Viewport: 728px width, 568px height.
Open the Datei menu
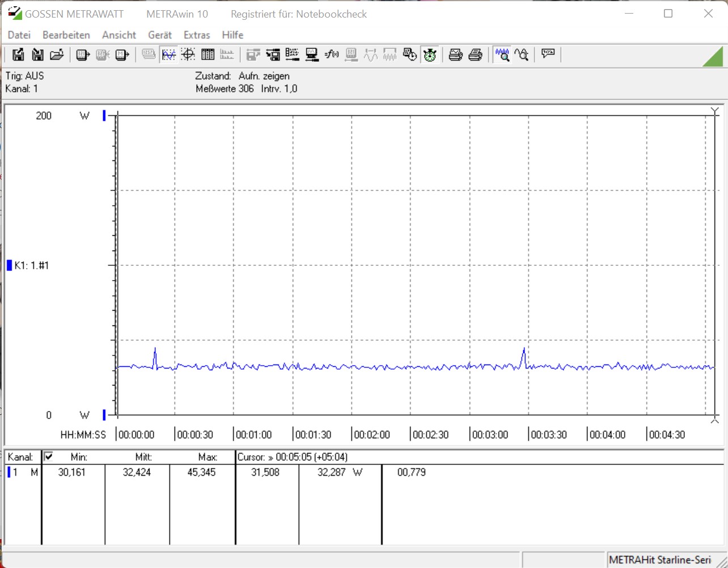(19, 35)
